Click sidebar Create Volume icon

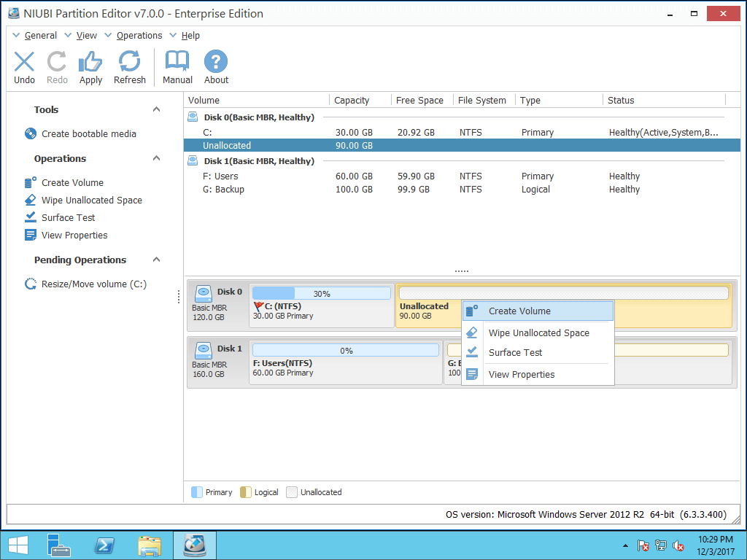coord(31,182)
